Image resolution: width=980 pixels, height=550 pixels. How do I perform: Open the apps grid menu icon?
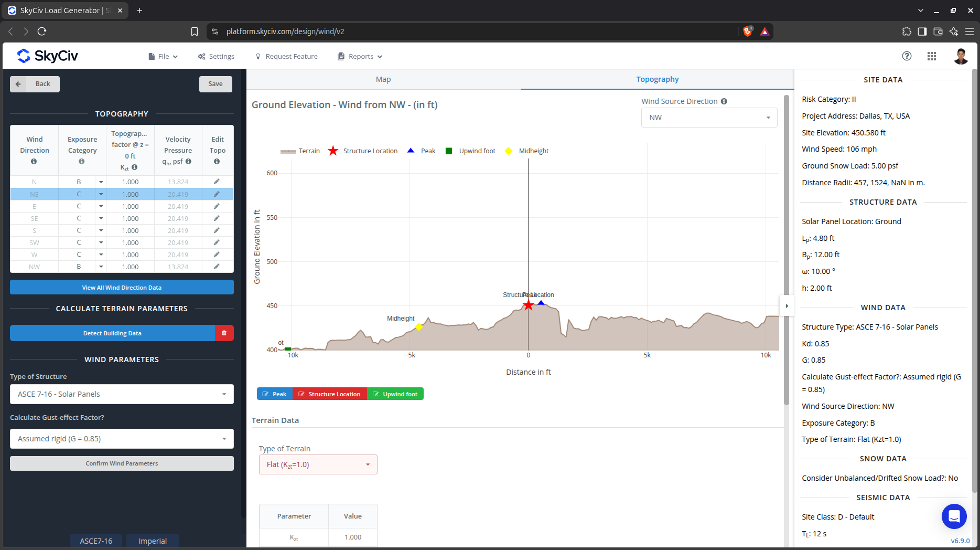(x=932, y=56)
